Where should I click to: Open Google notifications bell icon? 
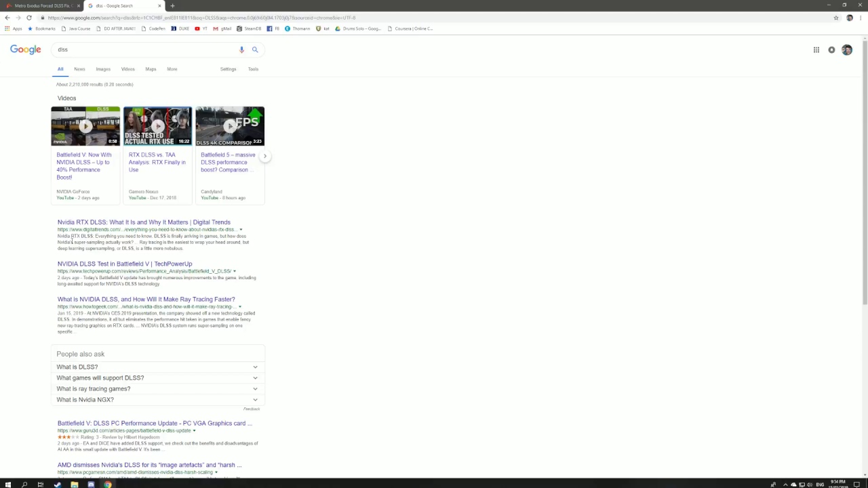coord(831,49)
